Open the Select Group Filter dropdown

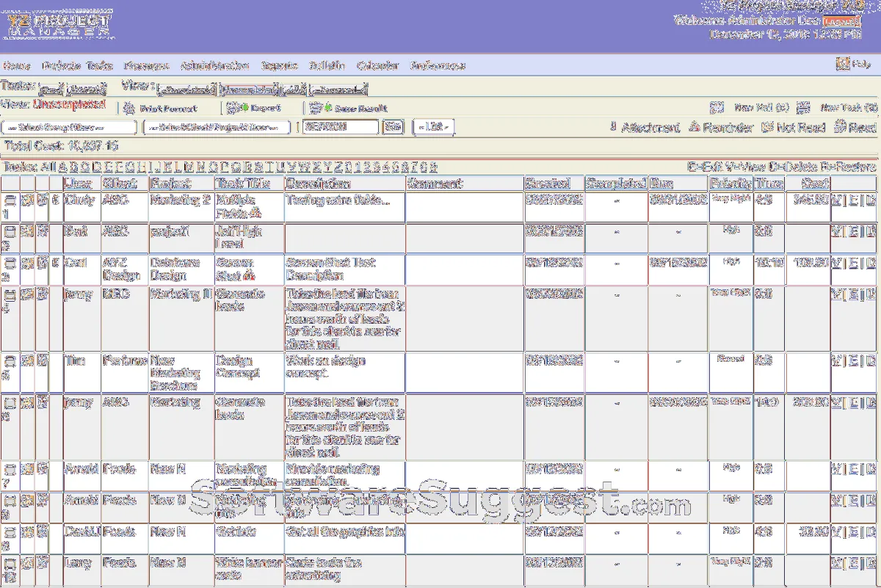(69, 127)
